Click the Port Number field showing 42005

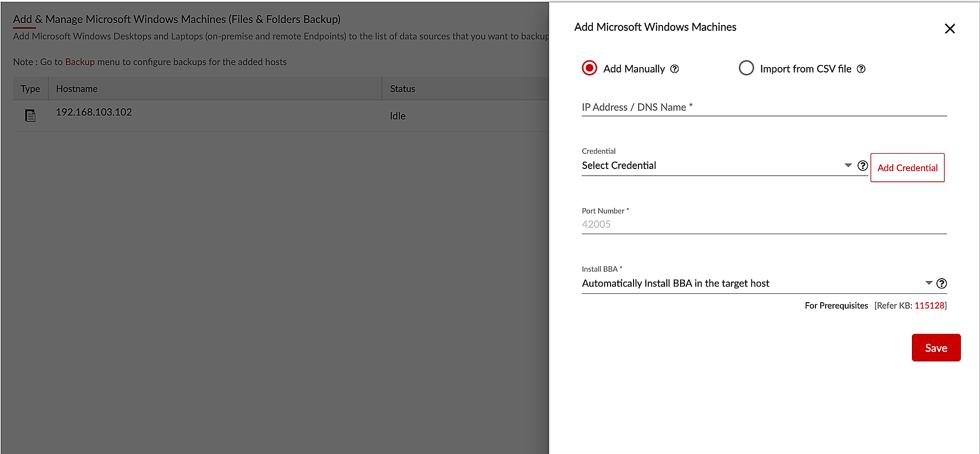click(764, 224)
